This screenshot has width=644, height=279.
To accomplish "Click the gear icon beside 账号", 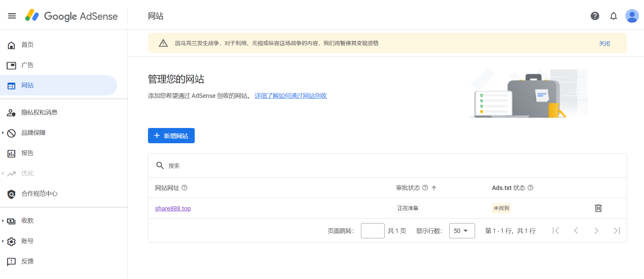I will (x=12, y=241).
